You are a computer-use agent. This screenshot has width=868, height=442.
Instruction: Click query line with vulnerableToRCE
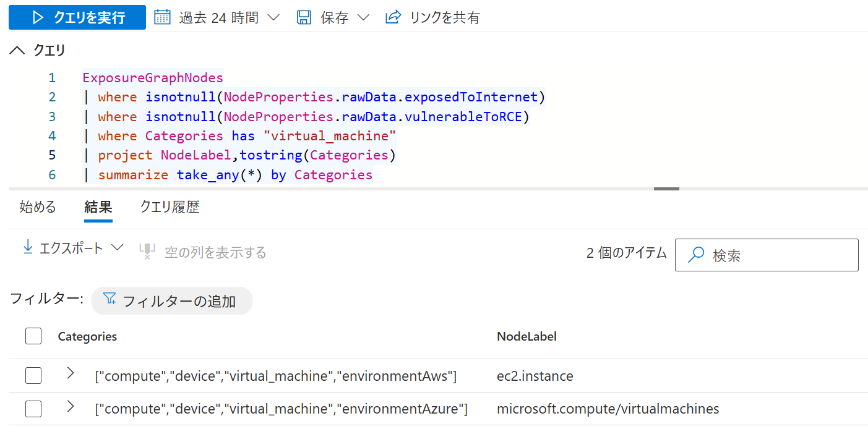(x=306, y=117)
